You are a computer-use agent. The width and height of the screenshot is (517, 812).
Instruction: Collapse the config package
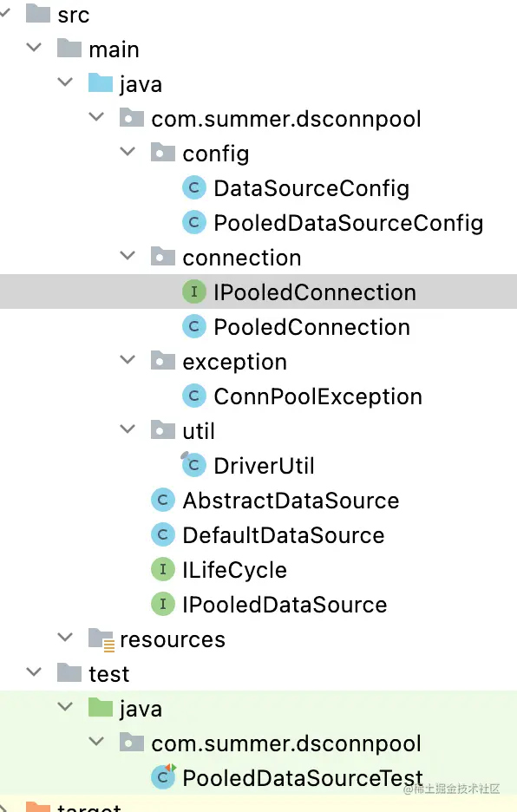128,152
